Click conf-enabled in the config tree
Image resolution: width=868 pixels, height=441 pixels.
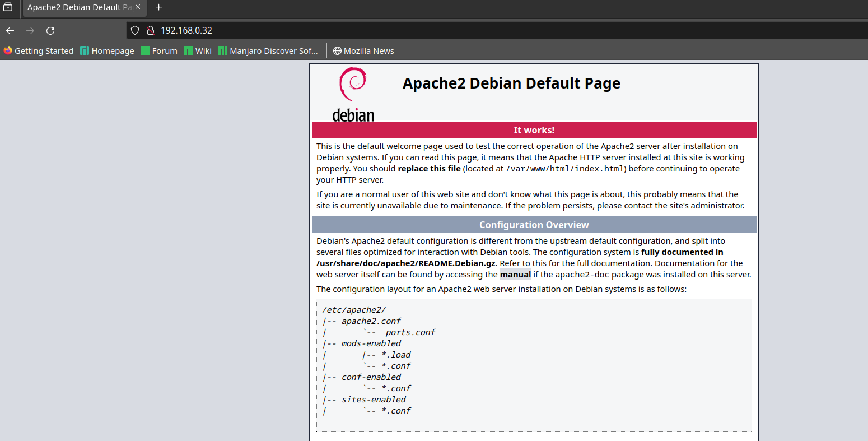click(371, 377)
